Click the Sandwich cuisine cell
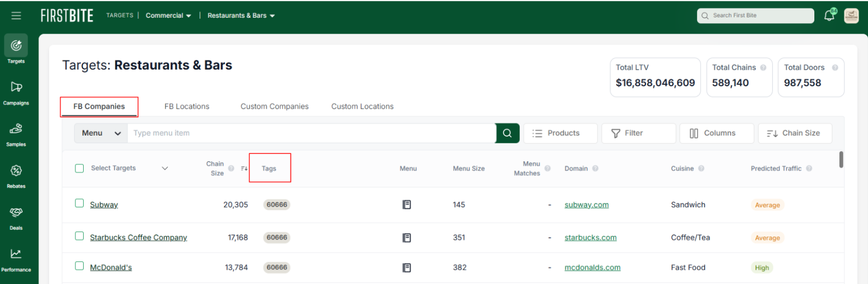The width and height of the screenshot is (868, 284). (688, 205)
